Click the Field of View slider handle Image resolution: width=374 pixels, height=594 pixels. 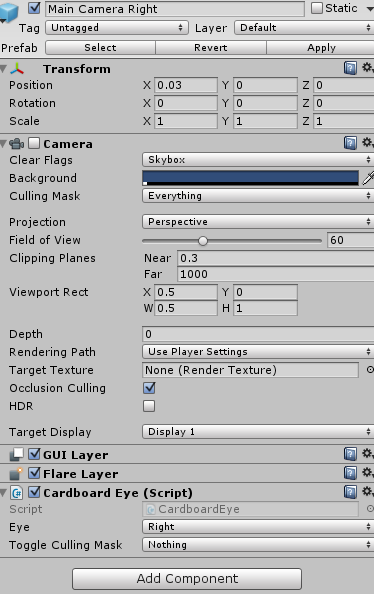[x=203, y=241]
